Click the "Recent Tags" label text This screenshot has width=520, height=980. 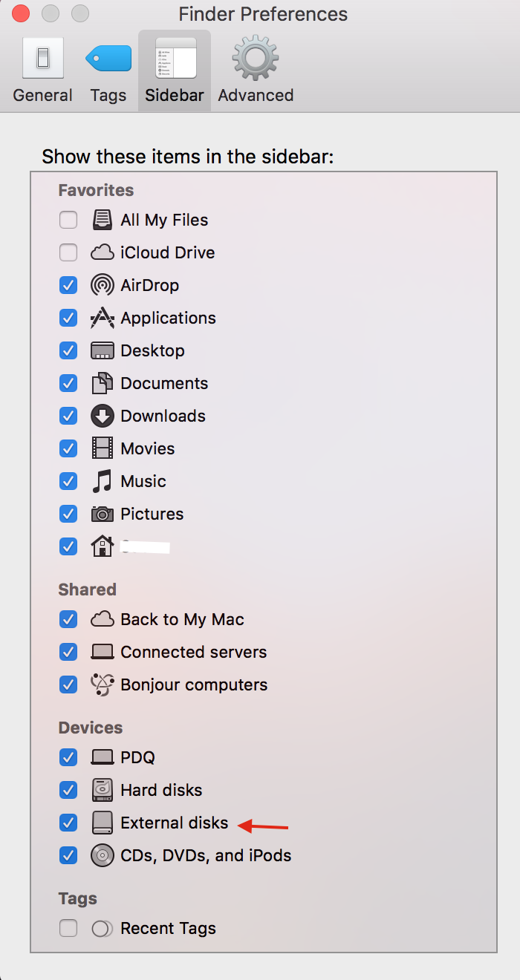169,928
